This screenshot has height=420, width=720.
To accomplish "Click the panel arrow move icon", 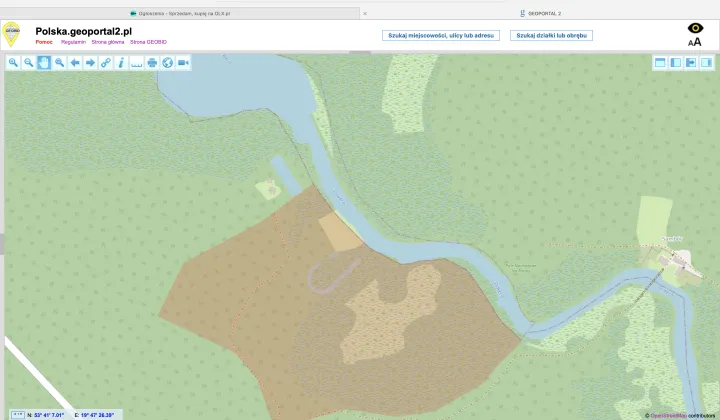I will coord(691,62).
